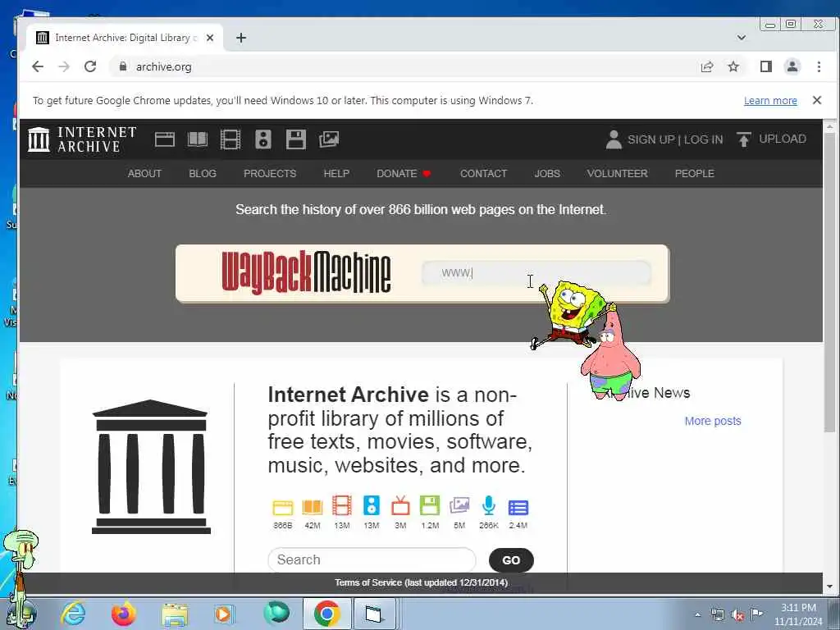Open the JOBS menu item
The height and width of the screenshot is (630, 840).
[x=547, y=174]
